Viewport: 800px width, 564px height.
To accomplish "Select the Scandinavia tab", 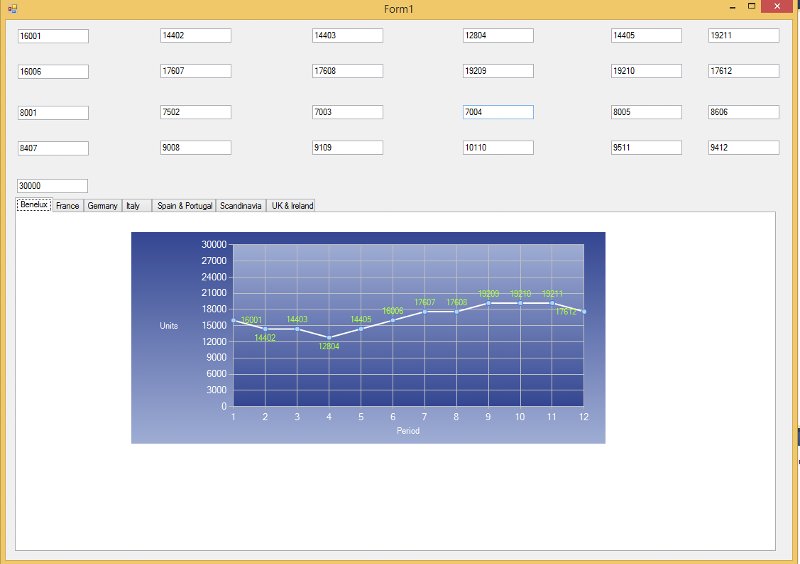I will click(241, 206).
